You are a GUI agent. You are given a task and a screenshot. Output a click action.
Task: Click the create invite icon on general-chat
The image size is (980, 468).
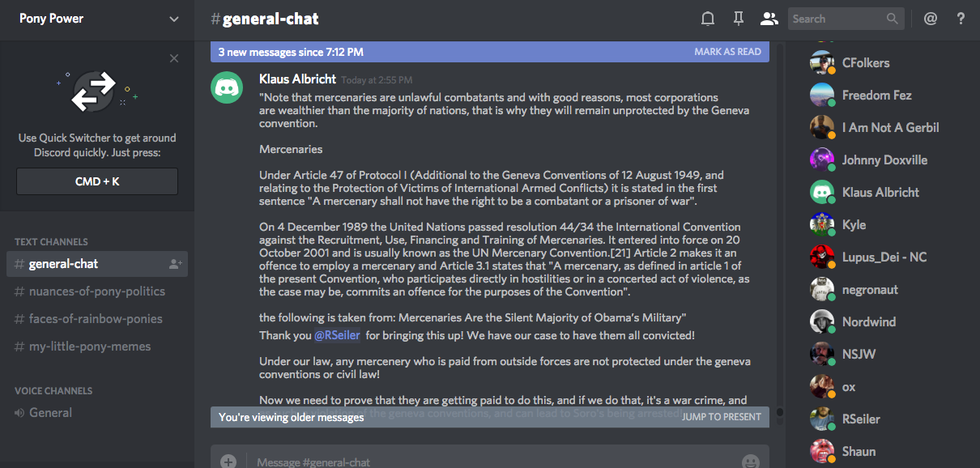175,264
